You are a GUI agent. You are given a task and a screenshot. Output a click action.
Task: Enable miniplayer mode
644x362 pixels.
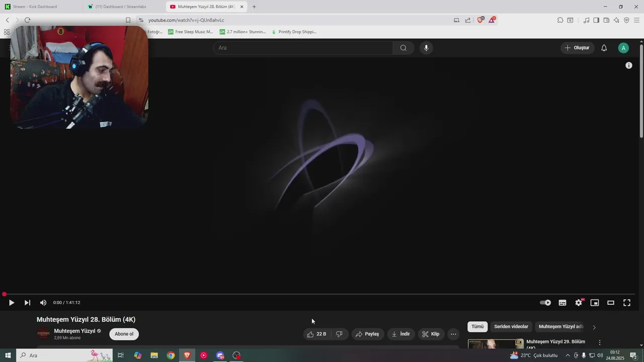click(x=595, y=303)
